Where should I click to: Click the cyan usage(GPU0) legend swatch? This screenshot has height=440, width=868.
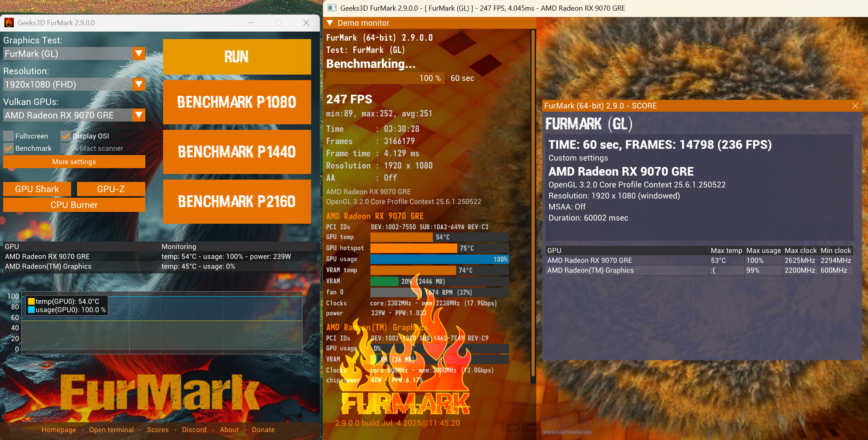tap(31, 310)
